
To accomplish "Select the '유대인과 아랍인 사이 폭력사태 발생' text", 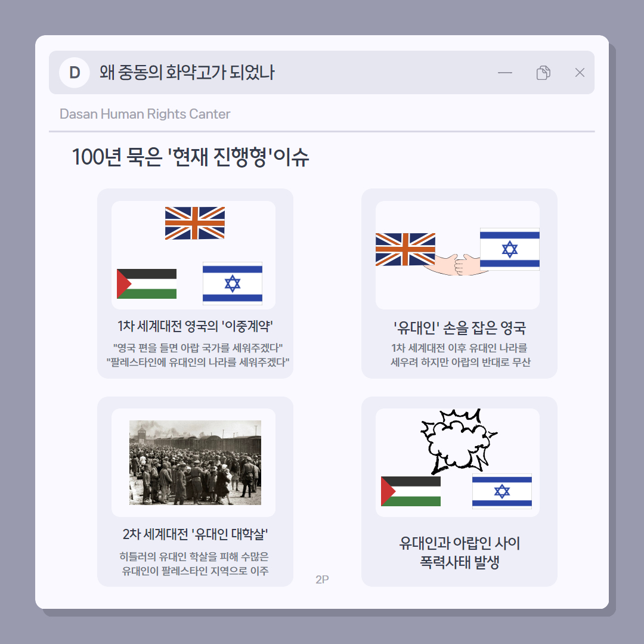I will click(460, 552).
